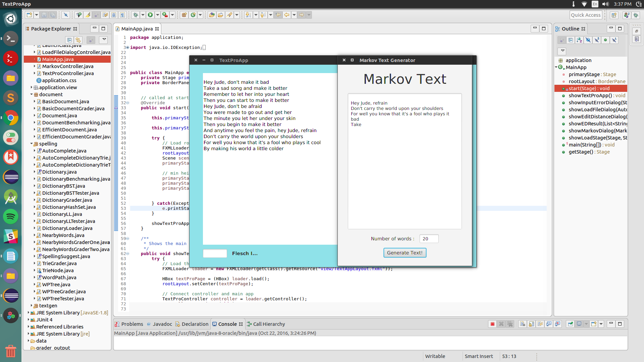Viewport: 644px width, 362px height.
Task: Click the green Run button
Action: point(150,15)
